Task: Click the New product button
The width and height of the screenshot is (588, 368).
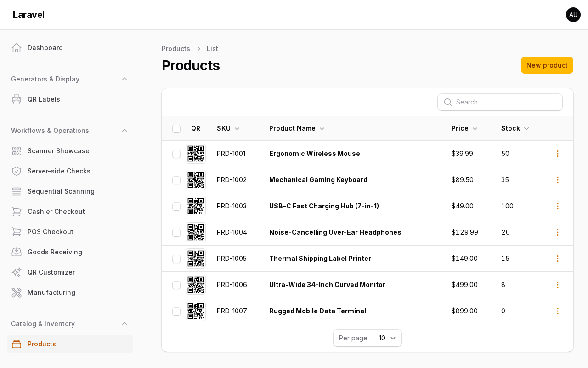Action: 547,65
